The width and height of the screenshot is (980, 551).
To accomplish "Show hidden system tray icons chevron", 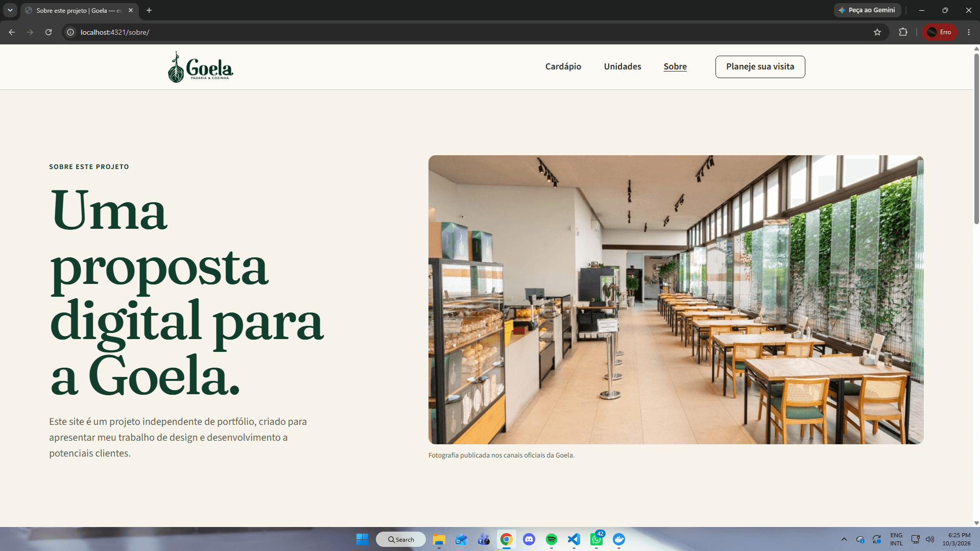I will pyautogui.click(x=844, y=539).
